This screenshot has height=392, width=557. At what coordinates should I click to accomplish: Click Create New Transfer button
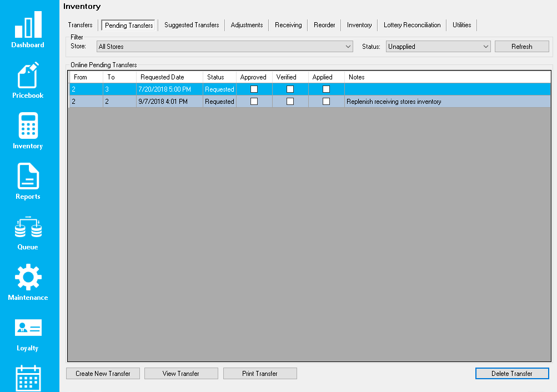coord(103,374)
